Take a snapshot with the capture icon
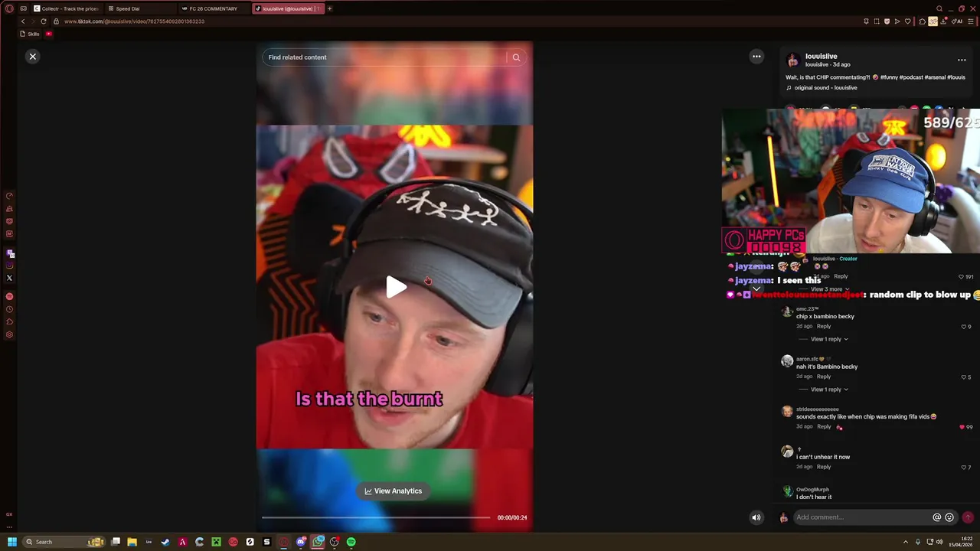This screenshot has width=980, height=551. click(877, 21)
